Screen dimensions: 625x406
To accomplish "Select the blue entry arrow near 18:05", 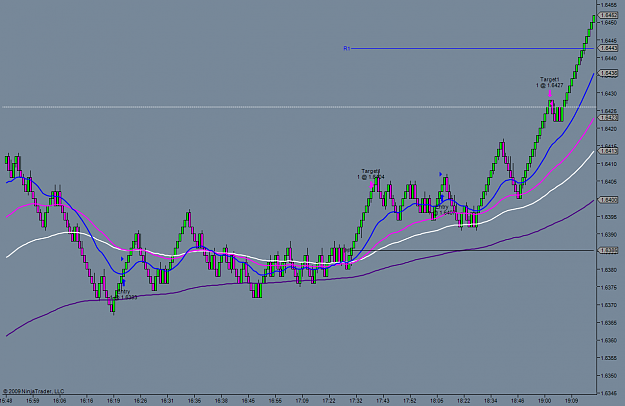I will click(x=442, y=198).
